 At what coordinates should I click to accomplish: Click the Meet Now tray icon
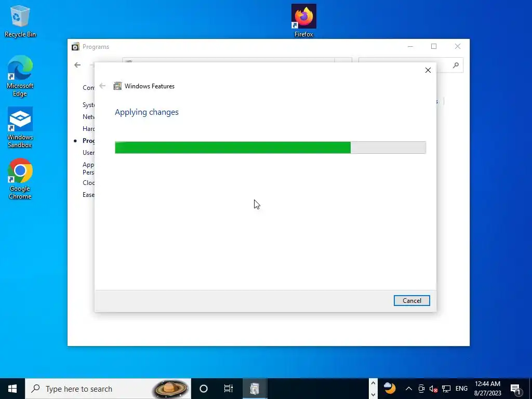[421, 389]
